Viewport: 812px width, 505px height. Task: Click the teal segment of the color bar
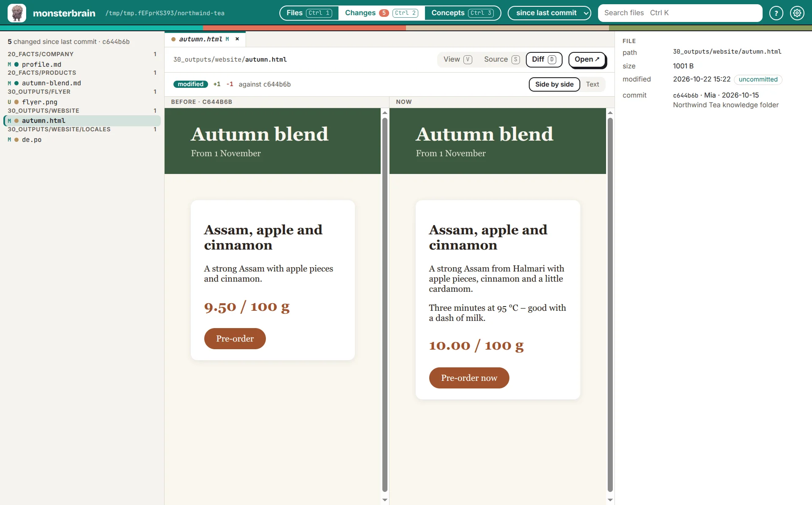point(101,28)
